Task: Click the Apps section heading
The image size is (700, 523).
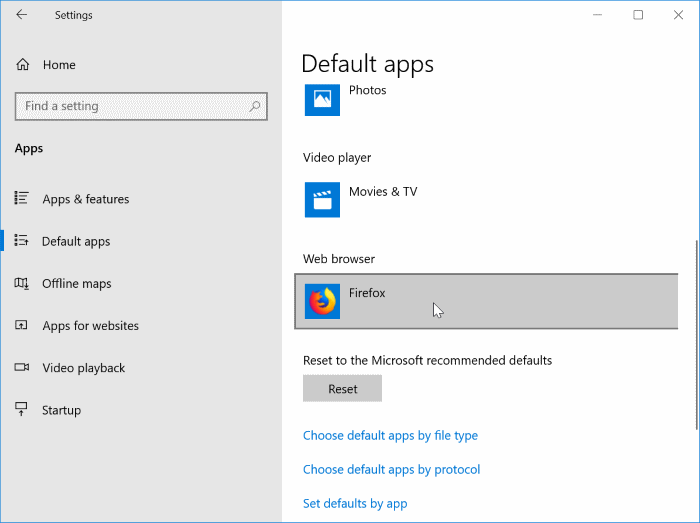Action: (29, 148)
